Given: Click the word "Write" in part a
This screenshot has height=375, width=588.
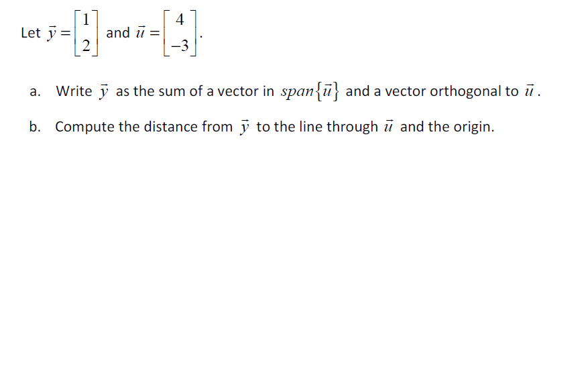Looking at the screenshot, I should tap(74, 91).
